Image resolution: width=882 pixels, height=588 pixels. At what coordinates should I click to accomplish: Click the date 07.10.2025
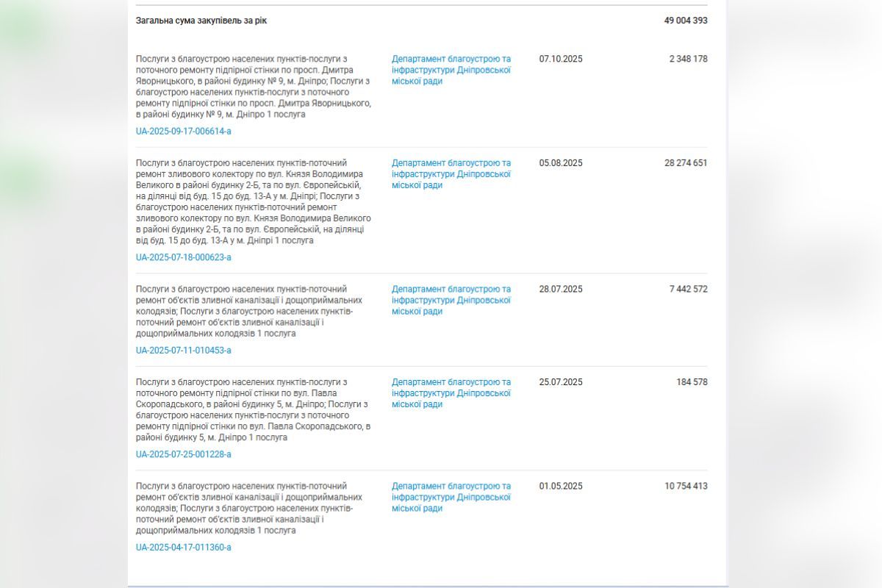click(560, 59)
